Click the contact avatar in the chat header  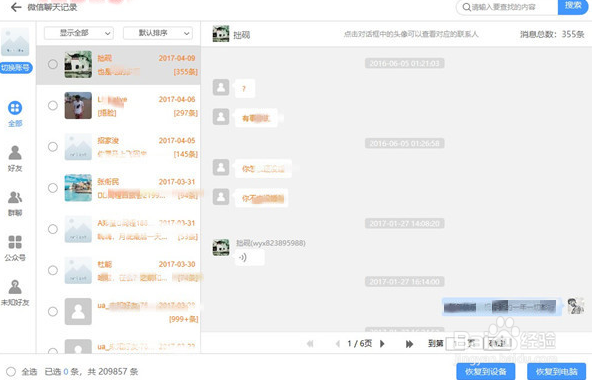221,34
